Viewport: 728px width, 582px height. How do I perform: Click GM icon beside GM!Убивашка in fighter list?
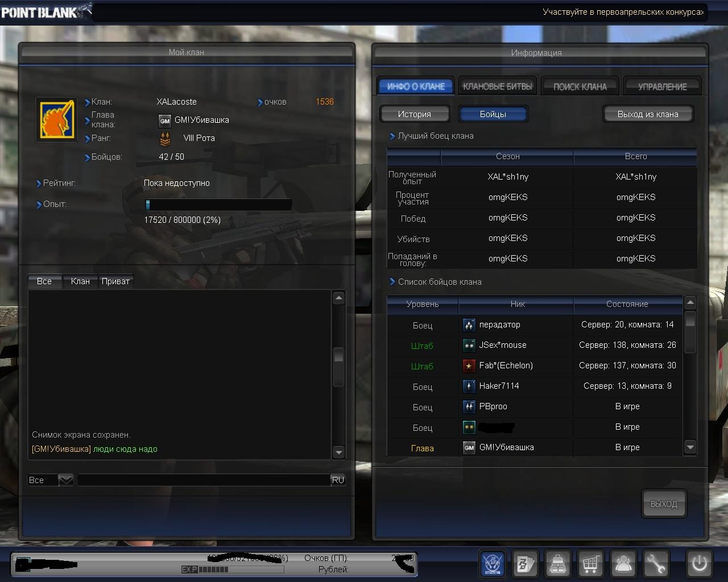pos(469,448)
